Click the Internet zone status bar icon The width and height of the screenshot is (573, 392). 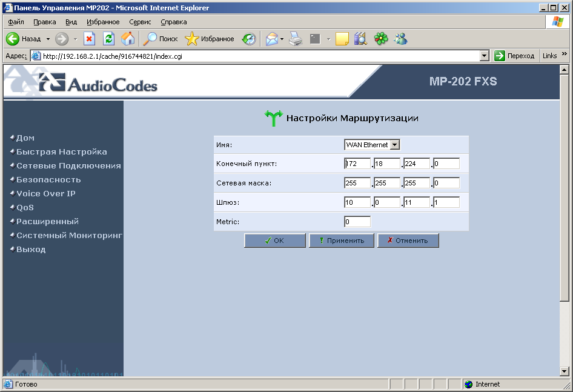468,384
